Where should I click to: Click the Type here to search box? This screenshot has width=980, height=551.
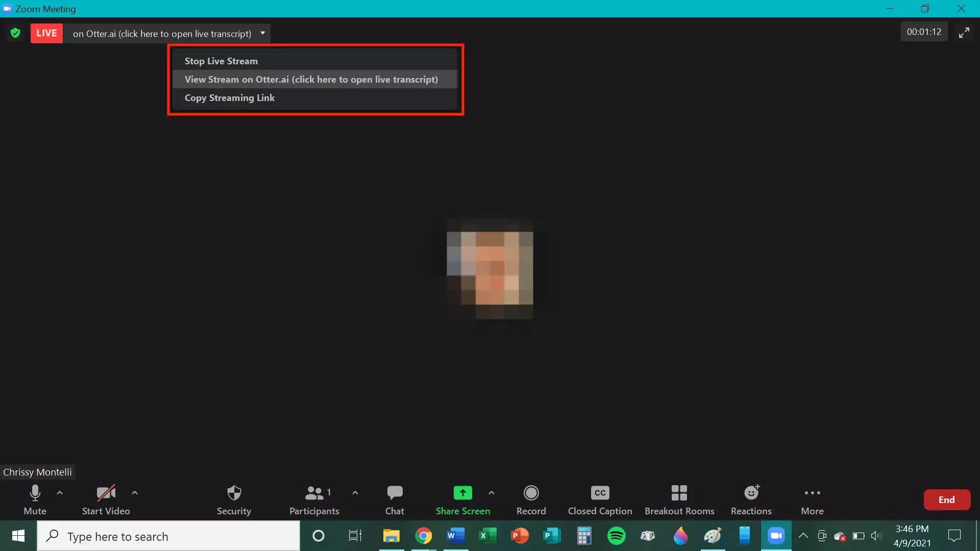168,536
